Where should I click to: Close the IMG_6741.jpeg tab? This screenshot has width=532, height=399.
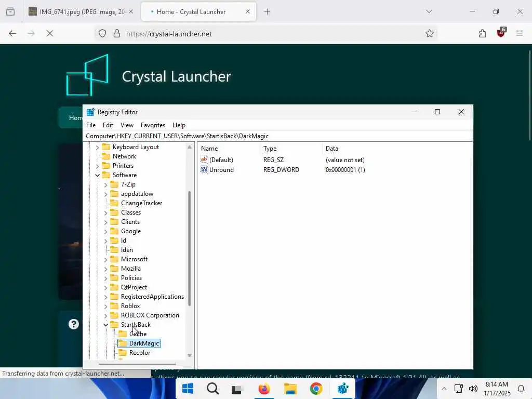click(131, 12)
